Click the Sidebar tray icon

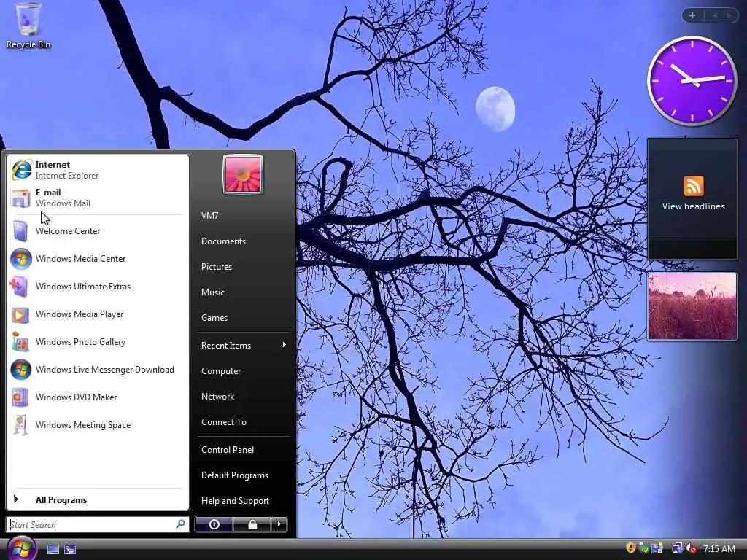tap(657, 548)
